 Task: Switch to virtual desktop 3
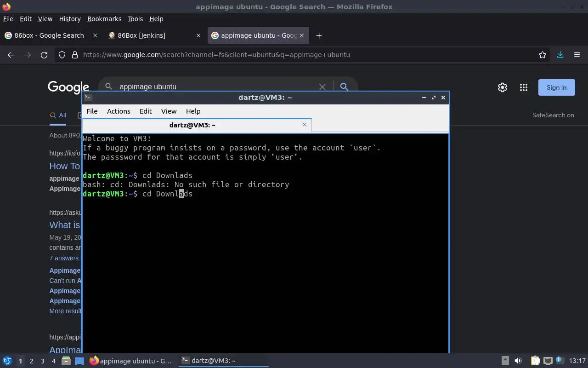tap(42, 361)
